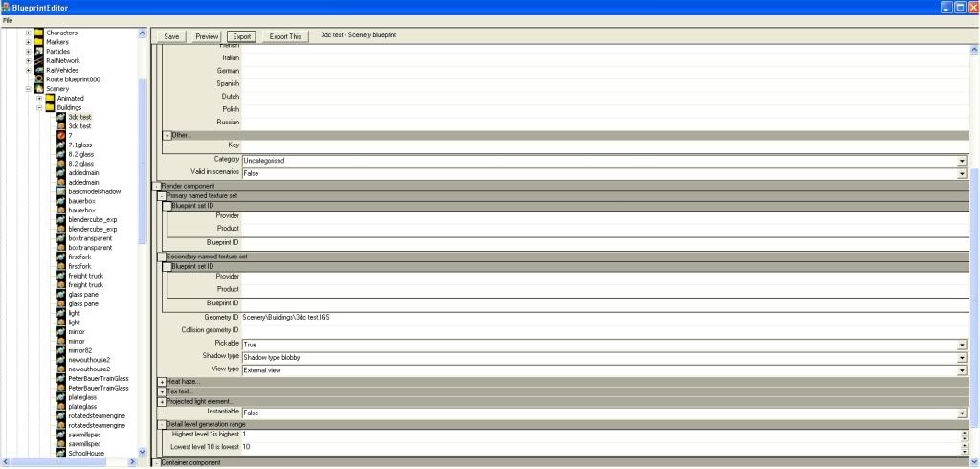Open the Shadow type dropdown
This screenshot has width=980, height=469.
(x=963, y=358)
